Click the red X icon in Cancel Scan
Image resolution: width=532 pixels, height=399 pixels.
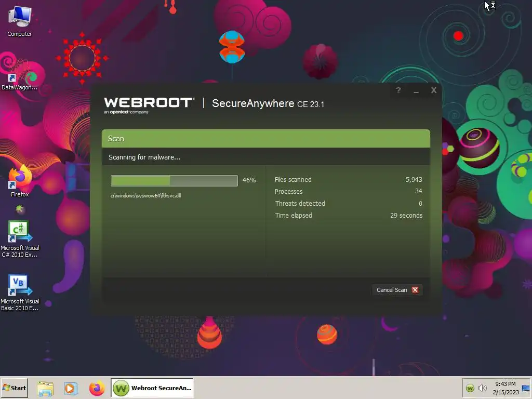coord(415,290)
